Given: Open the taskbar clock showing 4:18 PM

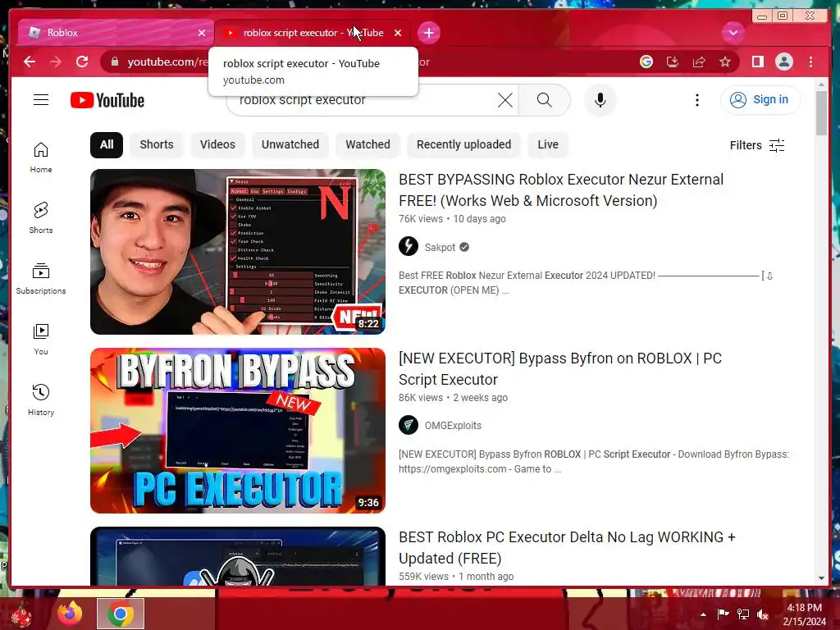Looking at the screenshot, I should tap(804, 614).
